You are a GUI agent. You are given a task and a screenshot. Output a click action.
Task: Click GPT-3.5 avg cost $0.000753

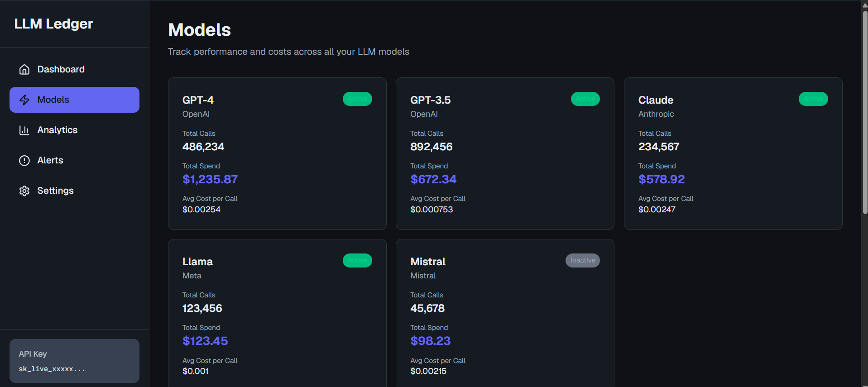[x=432, y=210]
